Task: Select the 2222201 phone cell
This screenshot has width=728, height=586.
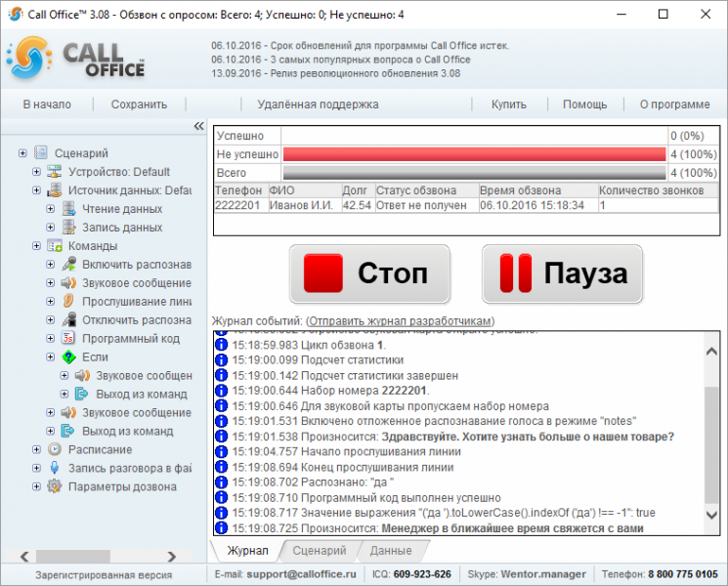Action: (x=241, y=205)
